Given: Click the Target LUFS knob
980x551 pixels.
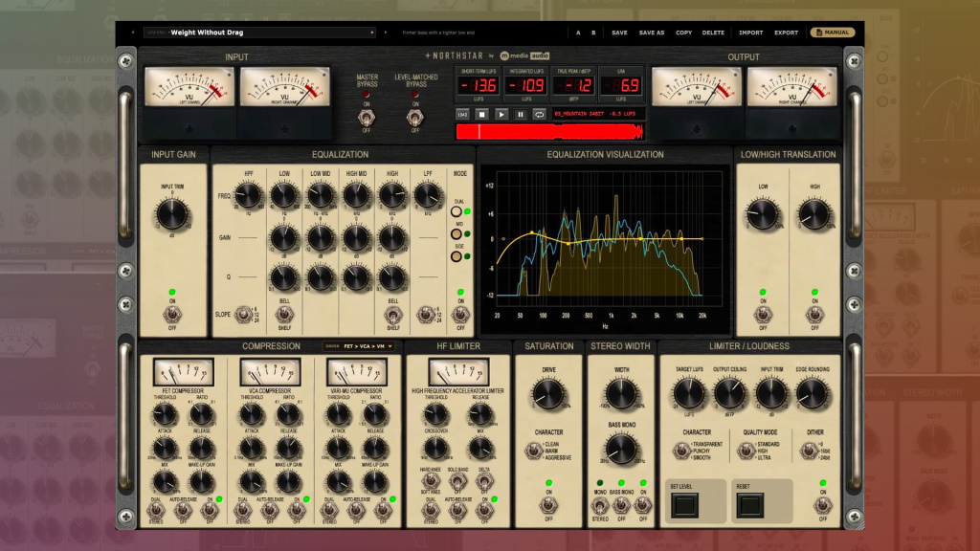Looking at the screenshot, I should point(689,394).
